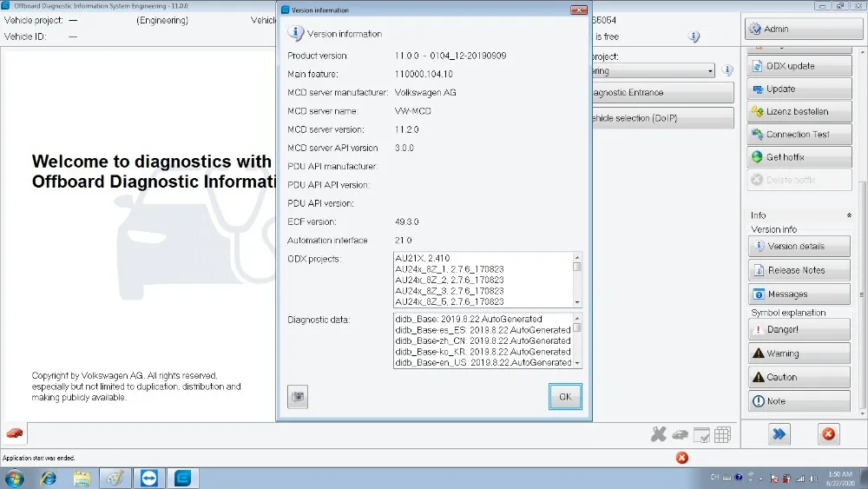The width and height of the screenshot is (868, 489).
Task: Close the Version information dialog
Action: point(578,10)
